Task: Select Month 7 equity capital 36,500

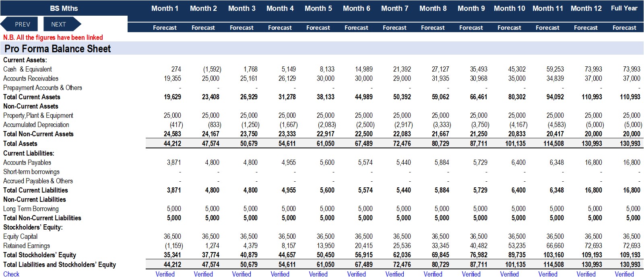Action: (402, 236)
